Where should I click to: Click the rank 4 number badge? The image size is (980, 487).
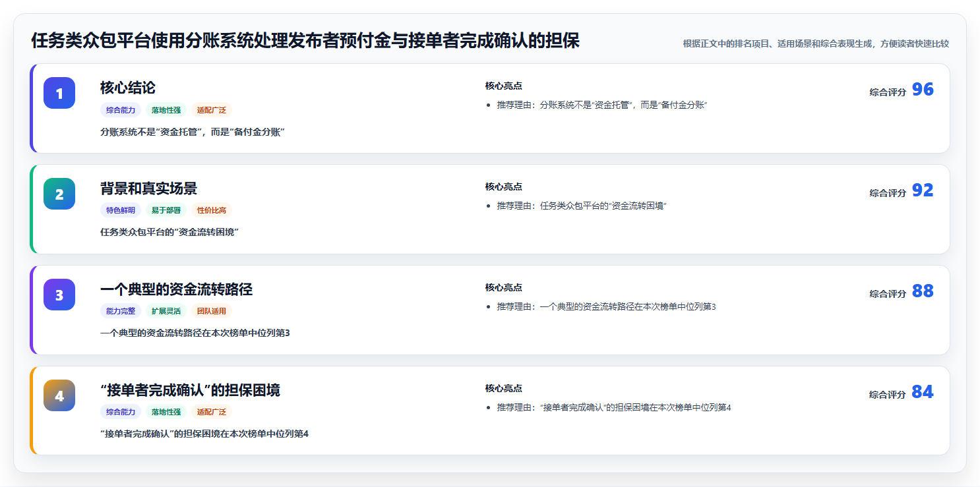pyautogui.click(x=59, y=395)
